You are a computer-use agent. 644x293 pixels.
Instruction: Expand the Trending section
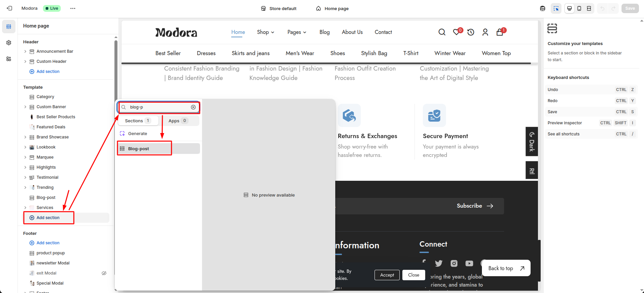(x=25, y=187)
